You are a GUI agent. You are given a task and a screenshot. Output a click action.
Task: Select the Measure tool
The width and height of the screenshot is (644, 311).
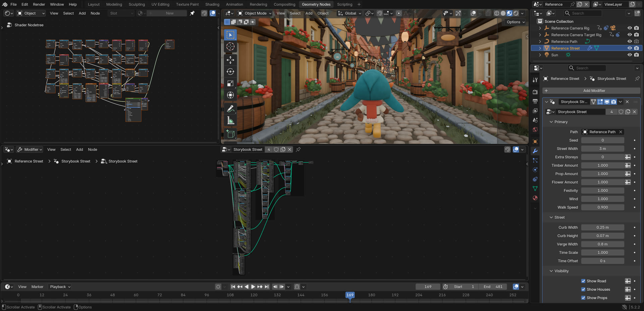(230, 120)
